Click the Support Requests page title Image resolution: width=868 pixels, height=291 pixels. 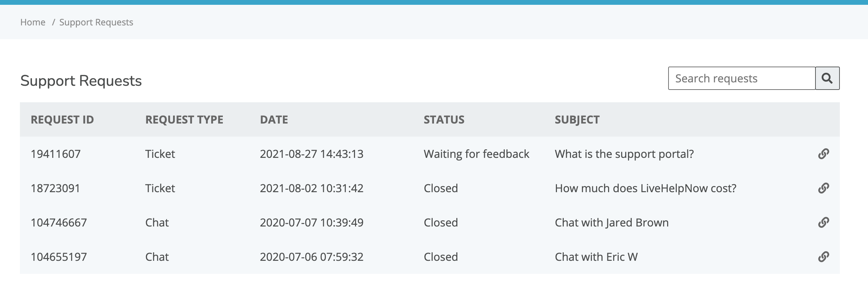click(x=81, y=81)
